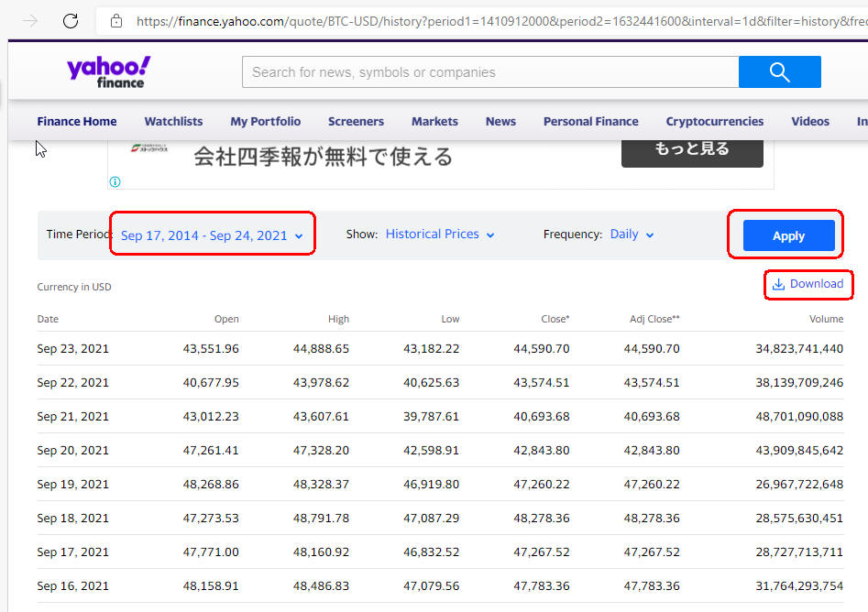Click the Sep 23, 2021 date cell
This screenshot has height=612, width=868.
[72, 349]
